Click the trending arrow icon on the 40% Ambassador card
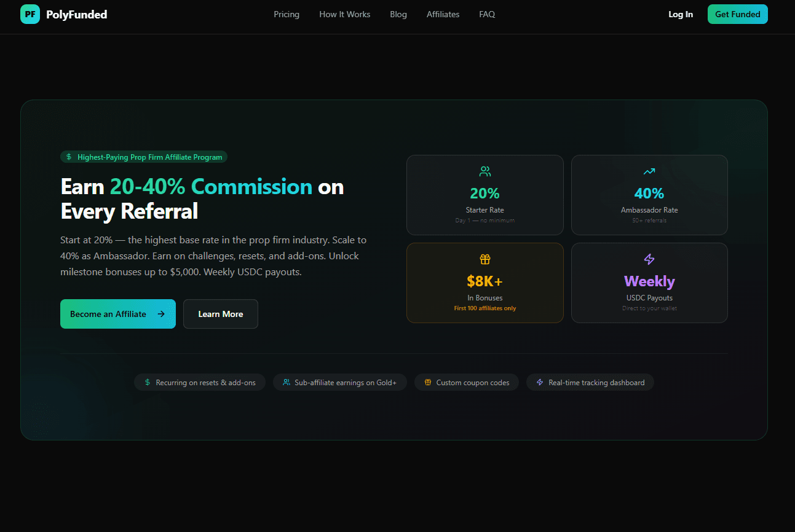795x532 pixels. 649,171
